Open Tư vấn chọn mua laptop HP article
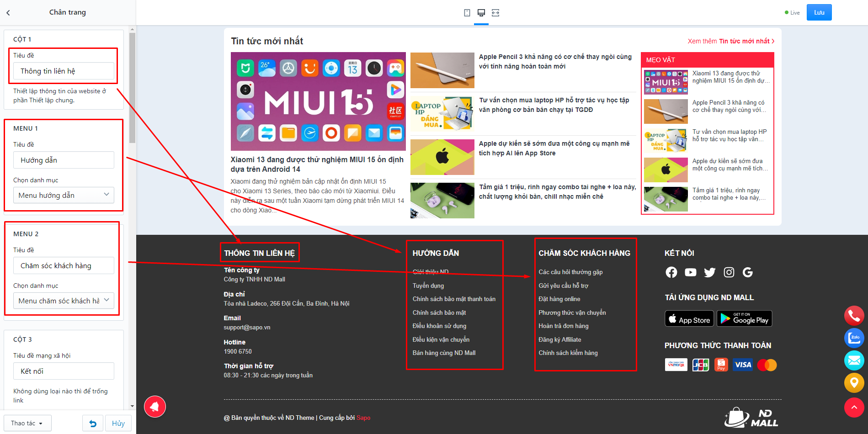The height and width of the screenshot is (434, 868). pyautogui.click(x=554, y=105)
